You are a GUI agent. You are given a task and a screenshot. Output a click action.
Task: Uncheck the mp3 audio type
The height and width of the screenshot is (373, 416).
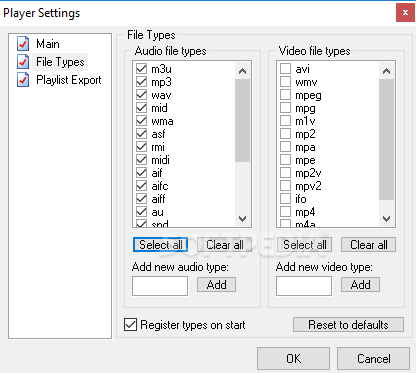[142, 82]
